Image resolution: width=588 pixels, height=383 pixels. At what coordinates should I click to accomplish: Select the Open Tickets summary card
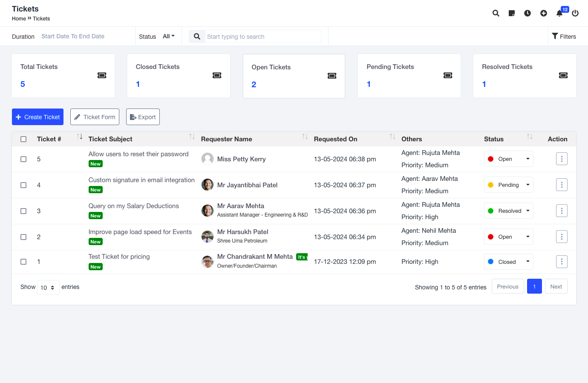click(294, 76)
